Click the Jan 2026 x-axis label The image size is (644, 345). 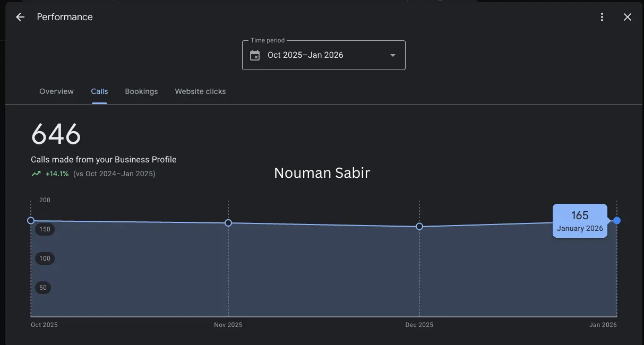pos(603,325)
